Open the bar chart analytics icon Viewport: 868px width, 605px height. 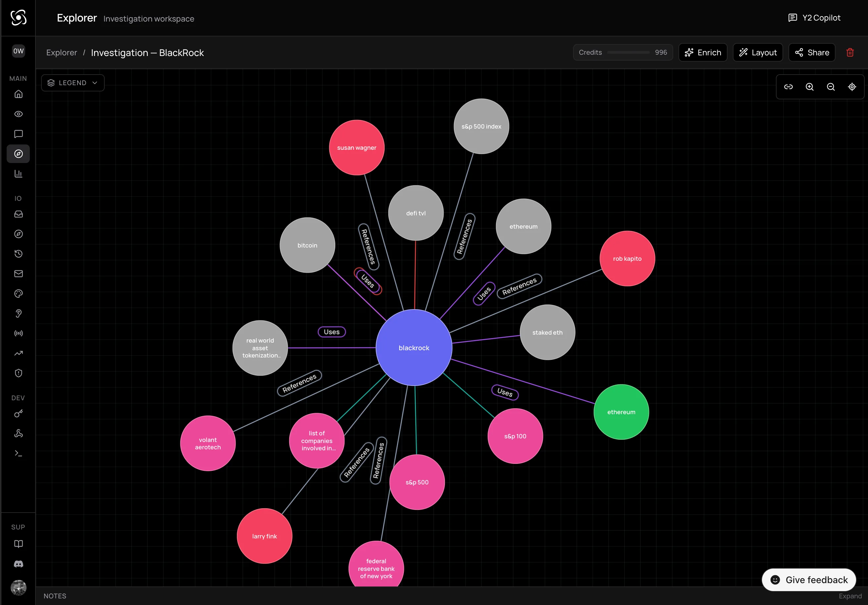pyautogui.click(x=18, y=174)
